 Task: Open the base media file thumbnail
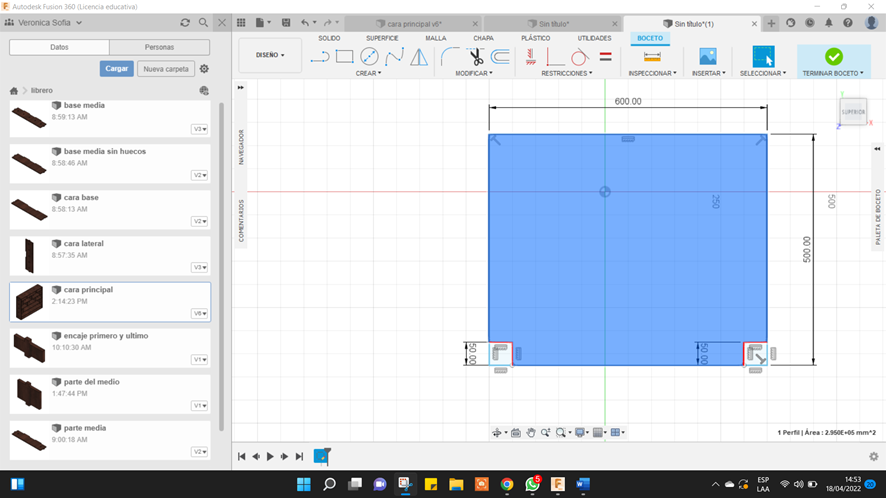coord(29,118)
